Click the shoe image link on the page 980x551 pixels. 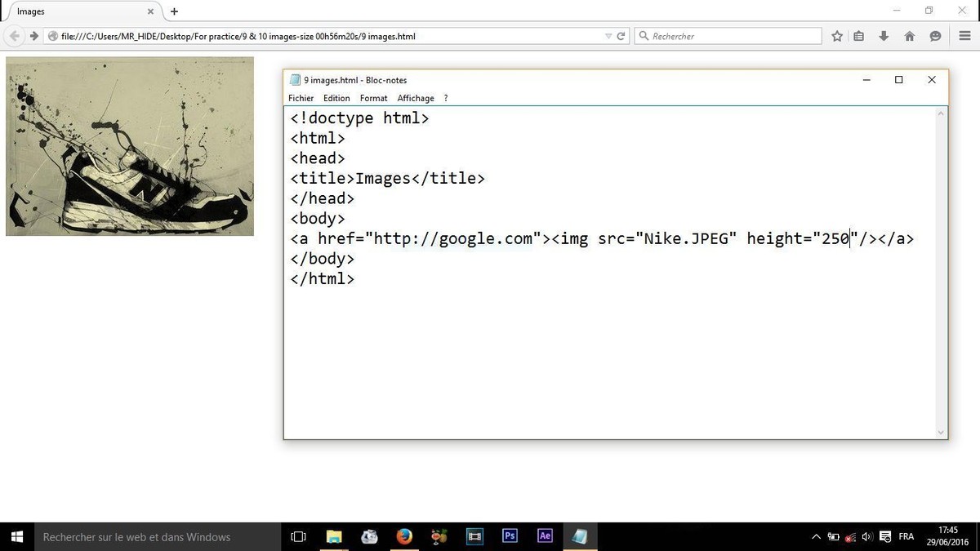pyautogui.click(x=130, y=146)
